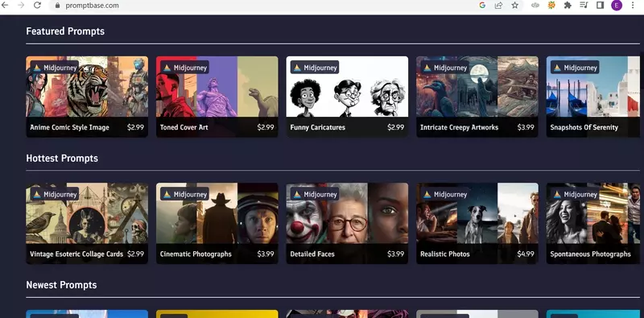Image resolution: width=644 pixels, height=318 pixels.
Task: Click $3.99 price on Intricate Creepy Artworks
Action: [x=526, y=127]
